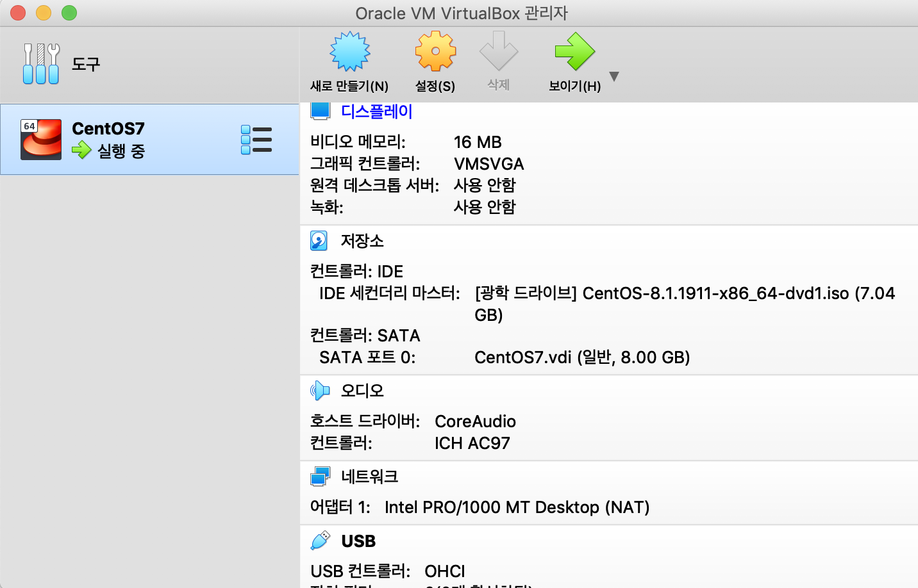918x588 pixels.
Task: Open VM settings via 설정(S) gear
Action: 435,62
